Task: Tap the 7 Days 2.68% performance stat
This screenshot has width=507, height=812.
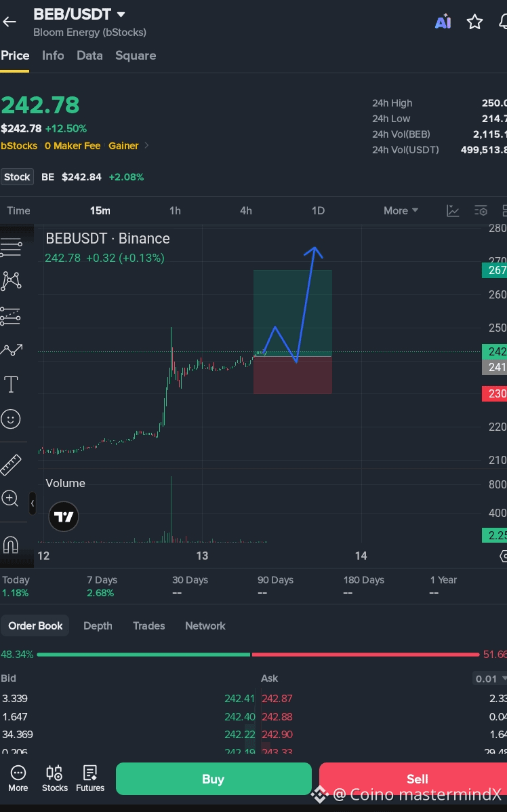Action: (x=102, y=586)
